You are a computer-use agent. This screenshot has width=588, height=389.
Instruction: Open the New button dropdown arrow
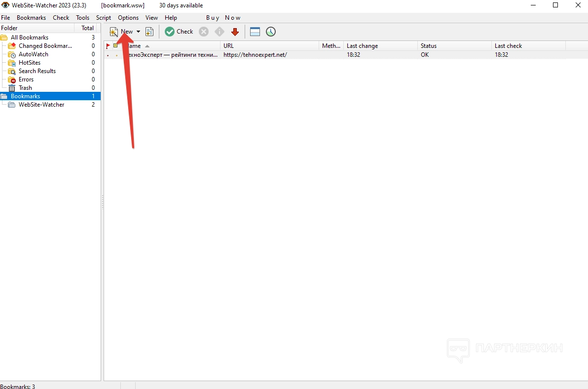tap(139, 32)
